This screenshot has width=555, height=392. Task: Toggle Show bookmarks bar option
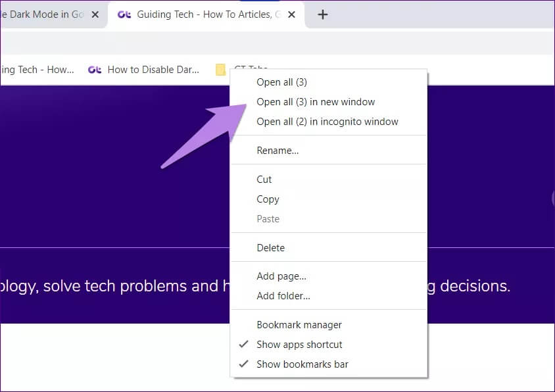click(329, 364)
